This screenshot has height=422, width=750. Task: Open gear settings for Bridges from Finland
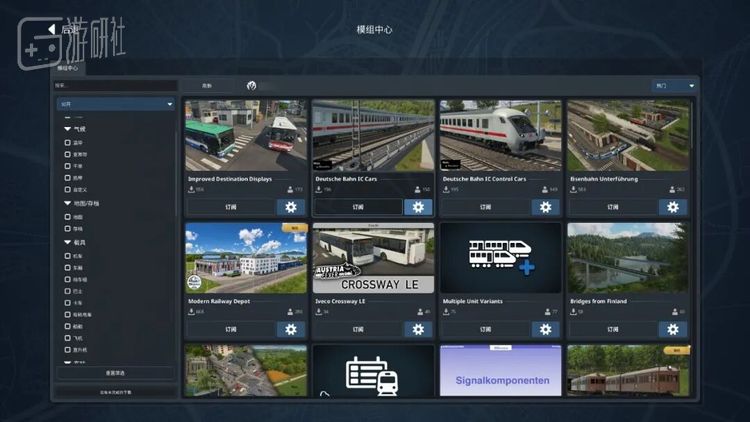click(673, 329)
